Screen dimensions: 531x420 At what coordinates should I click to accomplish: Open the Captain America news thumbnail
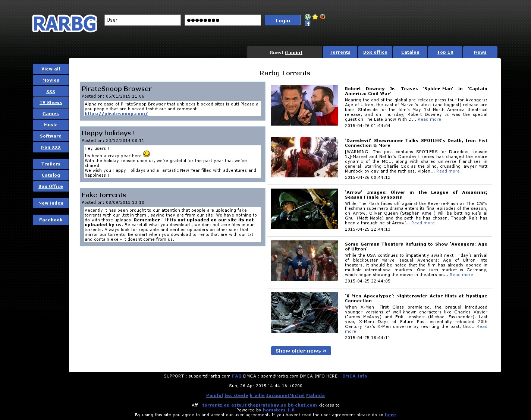tap(304, 105)
